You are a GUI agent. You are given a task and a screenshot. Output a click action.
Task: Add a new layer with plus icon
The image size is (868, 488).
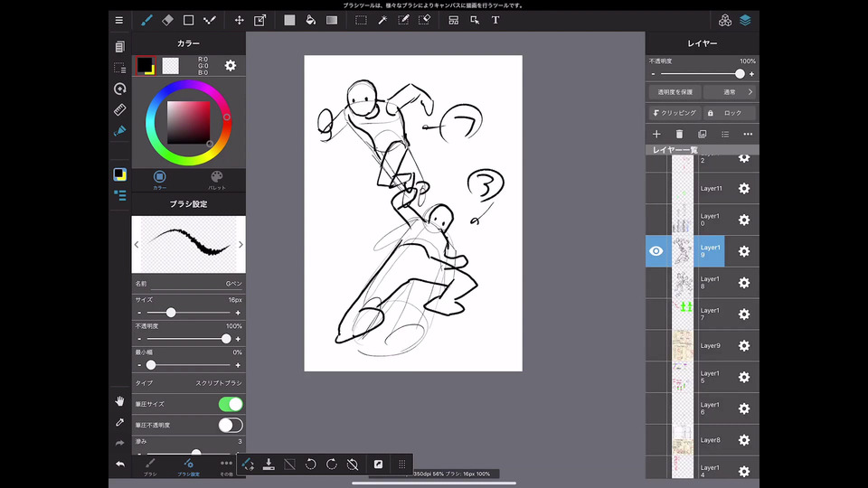[656, 134]
